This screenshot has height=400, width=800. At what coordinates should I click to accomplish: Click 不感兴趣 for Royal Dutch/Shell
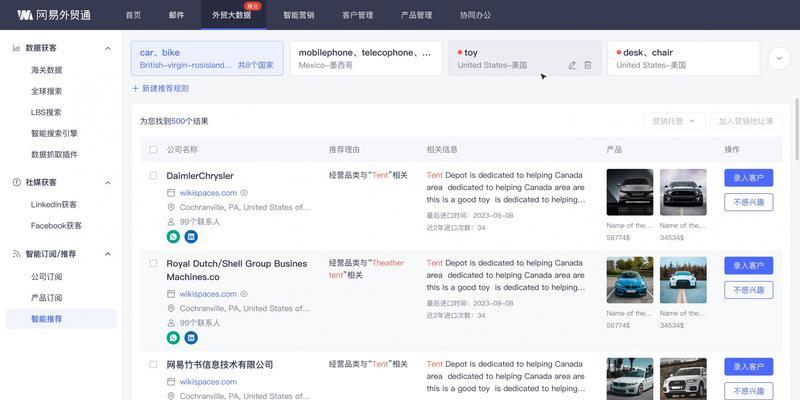coord(748,290)
